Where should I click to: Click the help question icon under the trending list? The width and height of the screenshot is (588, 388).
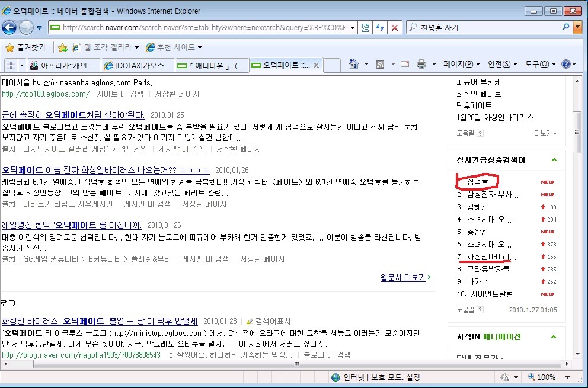(x=480, y=310)
